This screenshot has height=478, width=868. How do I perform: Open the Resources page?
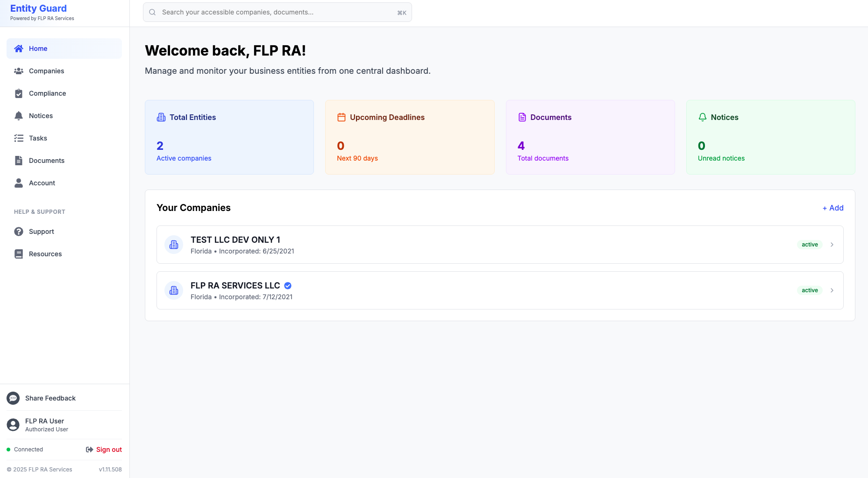point(64,254)
